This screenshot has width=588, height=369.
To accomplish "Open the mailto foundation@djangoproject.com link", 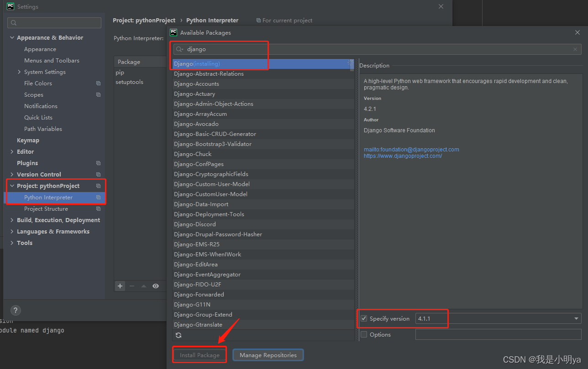I will click(x=411, y=150).
